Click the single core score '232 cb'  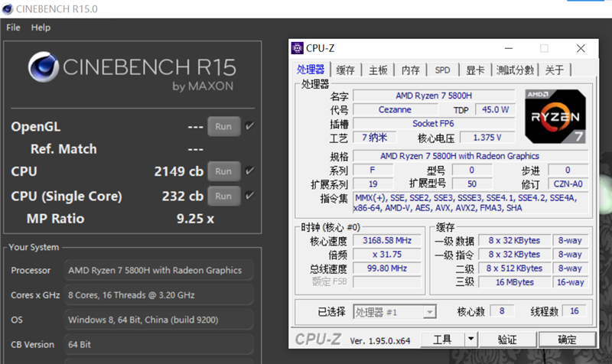click(183, 196)
